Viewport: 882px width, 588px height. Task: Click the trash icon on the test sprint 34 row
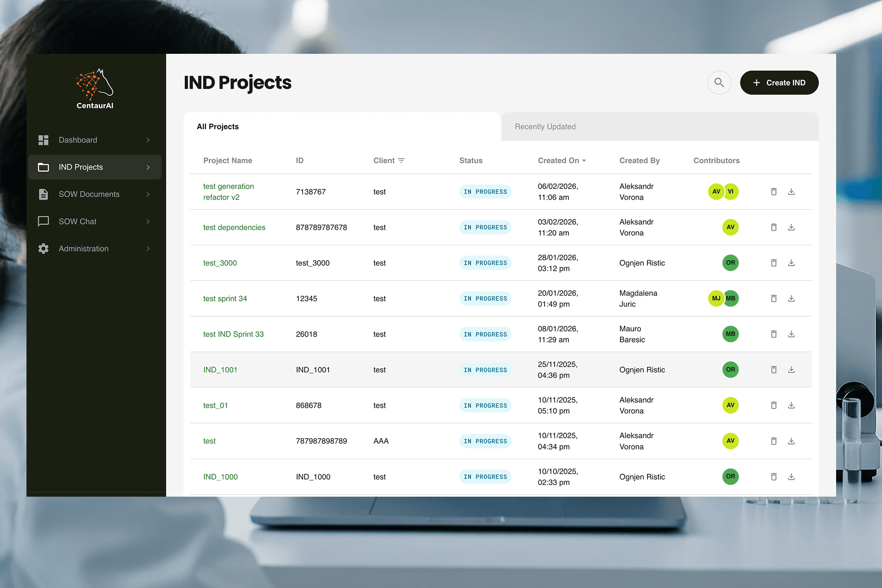coord(774,298)
